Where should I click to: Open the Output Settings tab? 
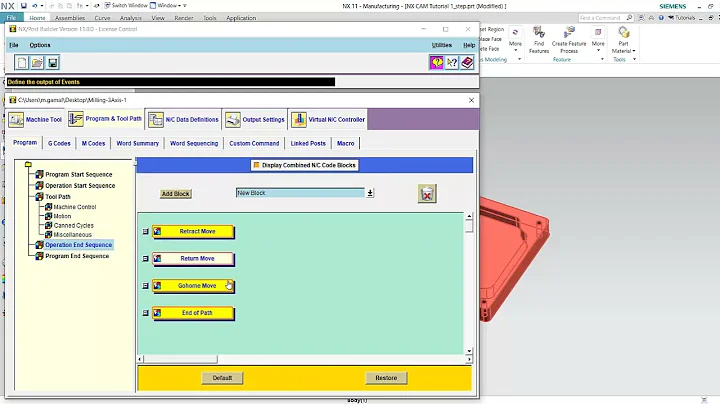click(x=255, y=119)
